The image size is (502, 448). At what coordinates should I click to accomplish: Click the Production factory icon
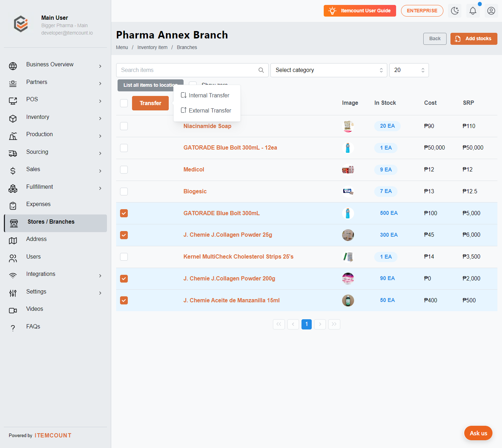click(x=13, y=136)
